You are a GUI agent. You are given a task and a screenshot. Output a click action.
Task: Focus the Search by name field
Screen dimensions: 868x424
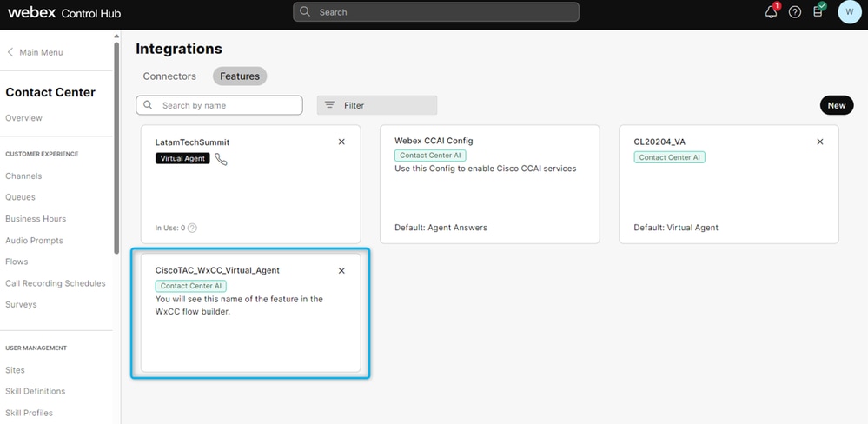(219, 105)
